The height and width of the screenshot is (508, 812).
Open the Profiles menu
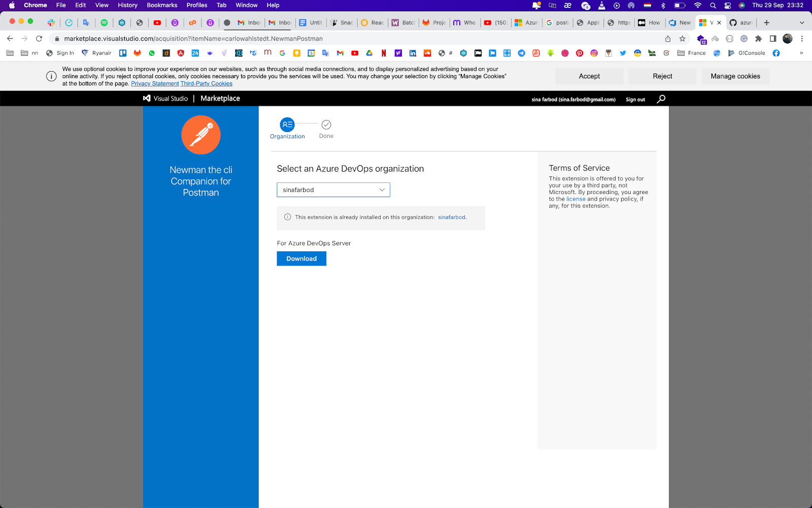coord(197,5)
